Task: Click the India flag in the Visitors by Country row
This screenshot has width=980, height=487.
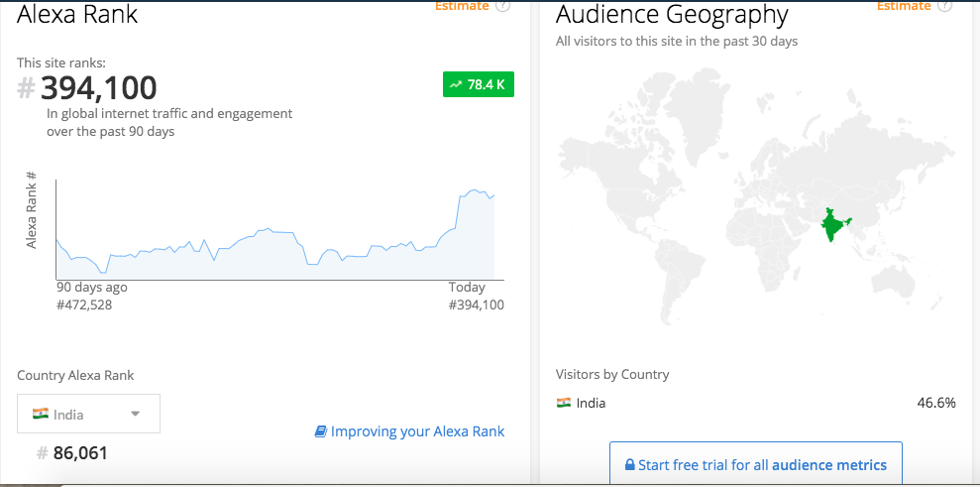Action: (564, 403)
